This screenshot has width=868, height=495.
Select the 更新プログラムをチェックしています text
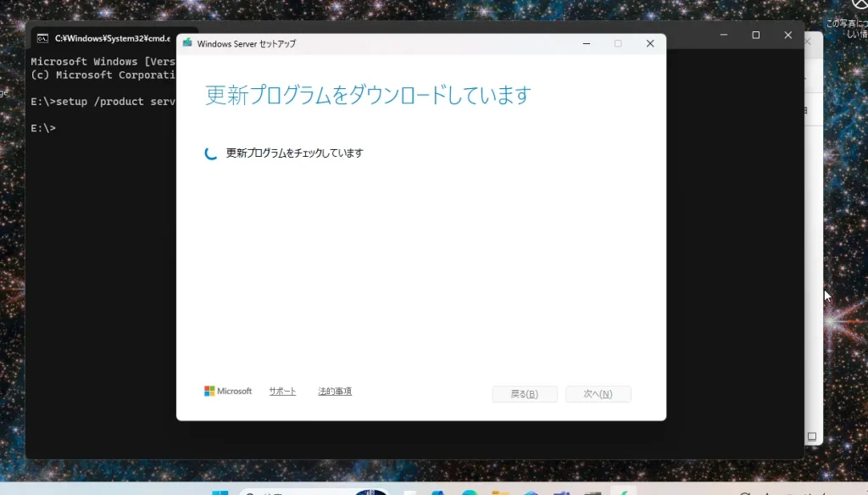coord(294,153)
